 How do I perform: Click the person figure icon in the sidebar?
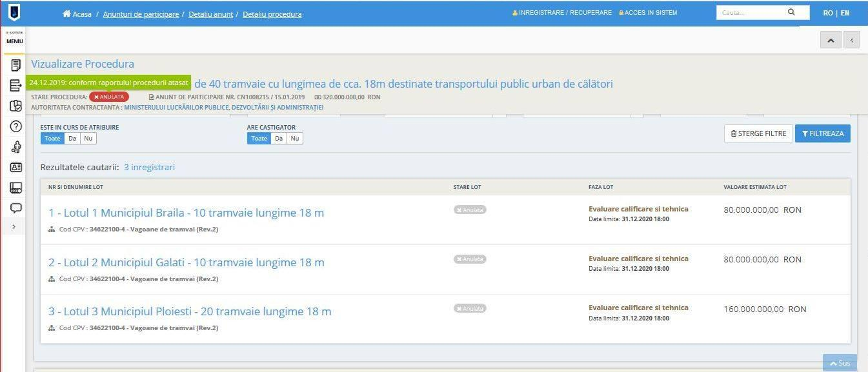tap(15, 147)
